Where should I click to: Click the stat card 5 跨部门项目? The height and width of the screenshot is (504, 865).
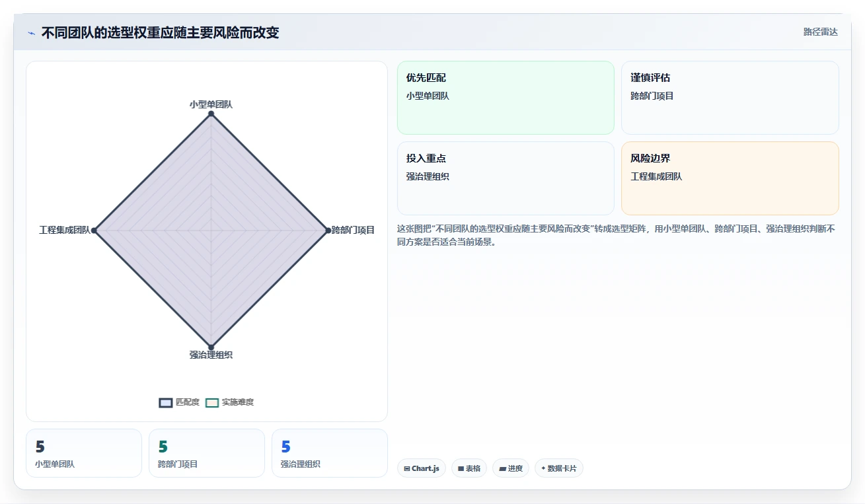coord(207,453)
